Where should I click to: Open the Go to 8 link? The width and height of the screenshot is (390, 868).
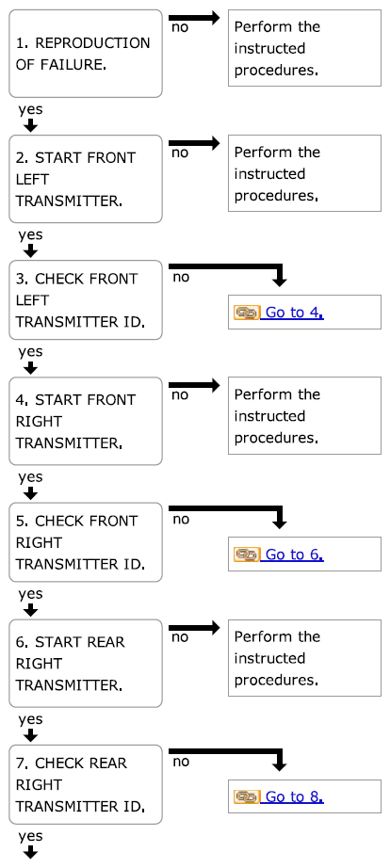[292, 797]
